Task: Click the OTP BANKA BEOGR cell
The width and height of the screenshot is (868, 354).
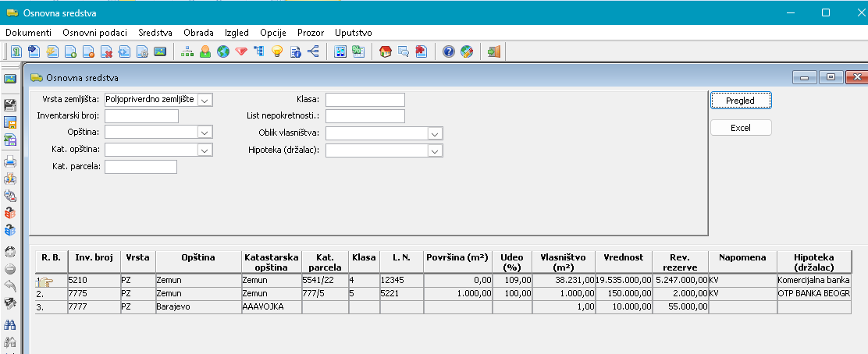Action: click(x=813, y=294)
